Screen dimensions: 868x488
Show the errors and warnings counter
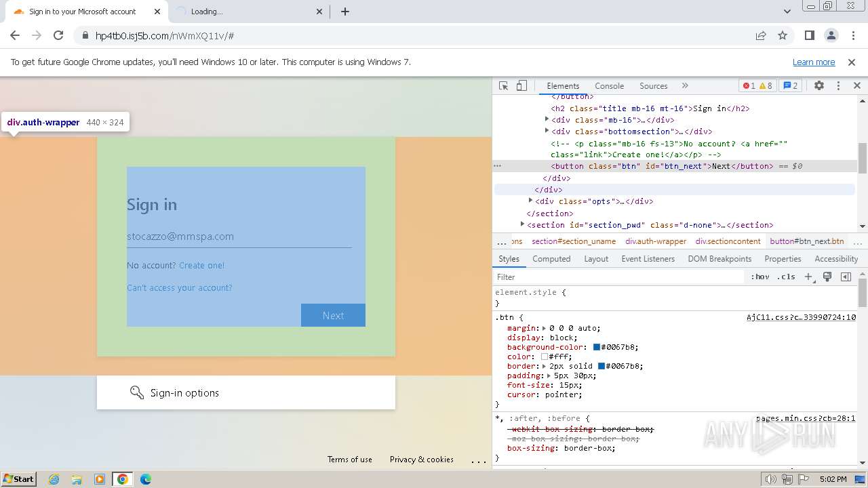(757, 86)
